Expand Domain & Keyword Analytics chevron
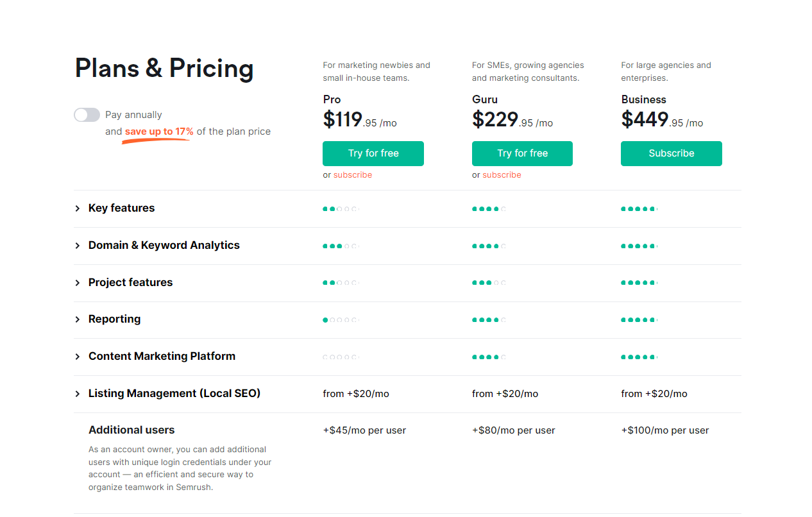 pyautogui.click(x=78, y=246)
